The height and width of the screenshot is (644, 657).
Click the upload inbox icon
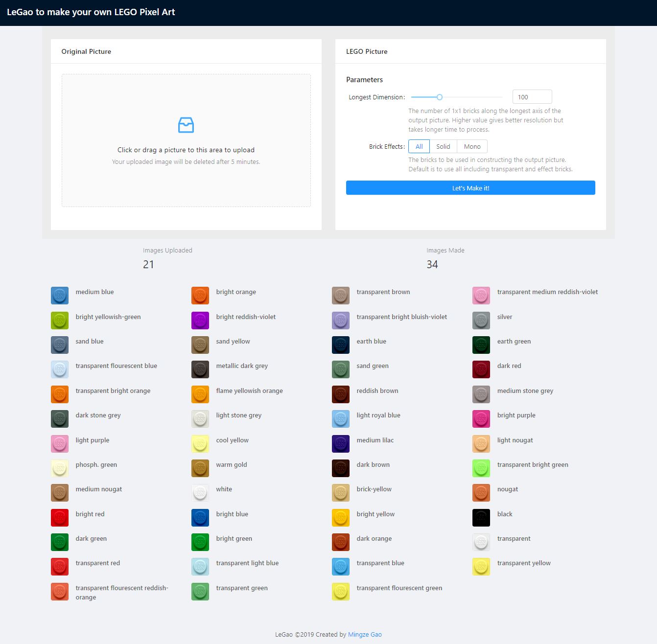point(186,125)
